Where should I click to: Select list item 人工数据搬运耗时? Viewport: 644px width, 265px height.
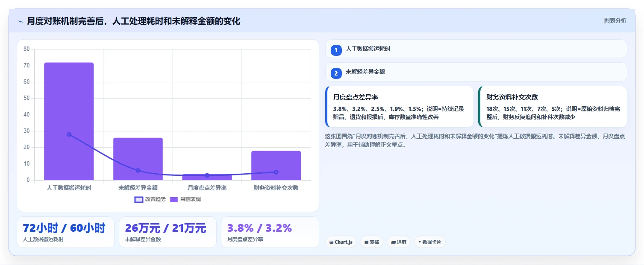tap(476, 49)
